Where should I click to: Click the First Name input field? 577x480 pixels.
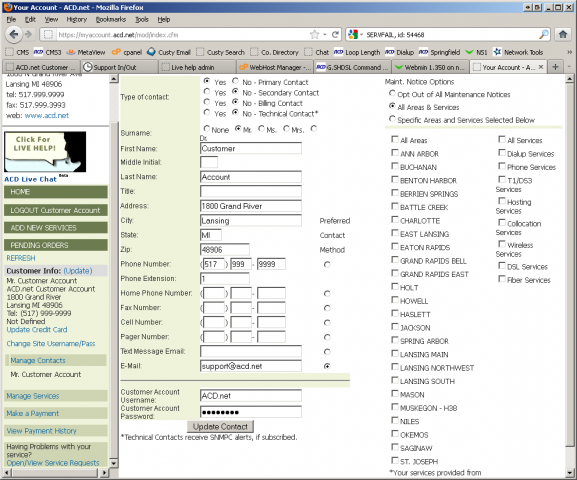pos(251,148)
